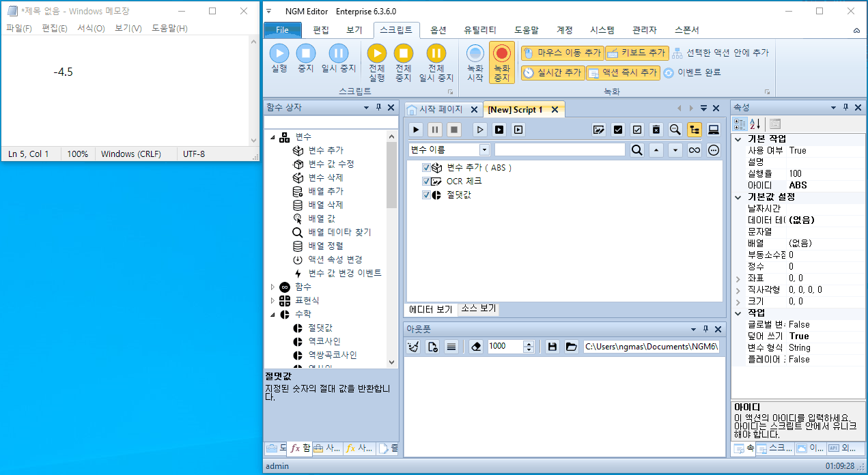Click the output stepper up arrow near 1000

(x=528, y=343)
